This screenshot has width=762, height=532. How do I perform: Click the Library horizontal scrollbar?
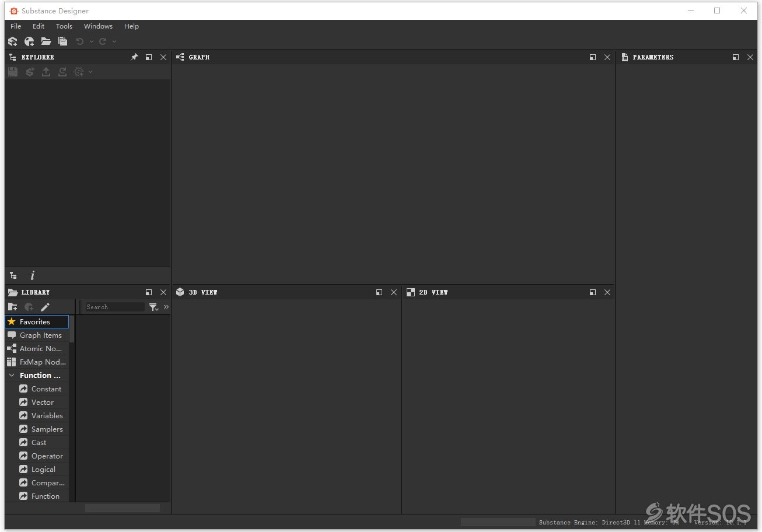tap(123, 508)
